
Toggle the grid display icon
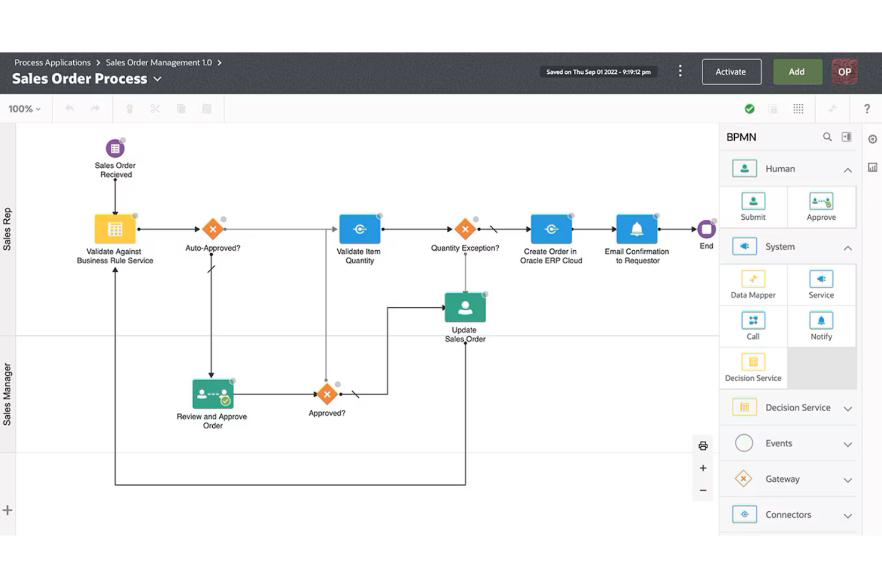click(x=798, y=108)
